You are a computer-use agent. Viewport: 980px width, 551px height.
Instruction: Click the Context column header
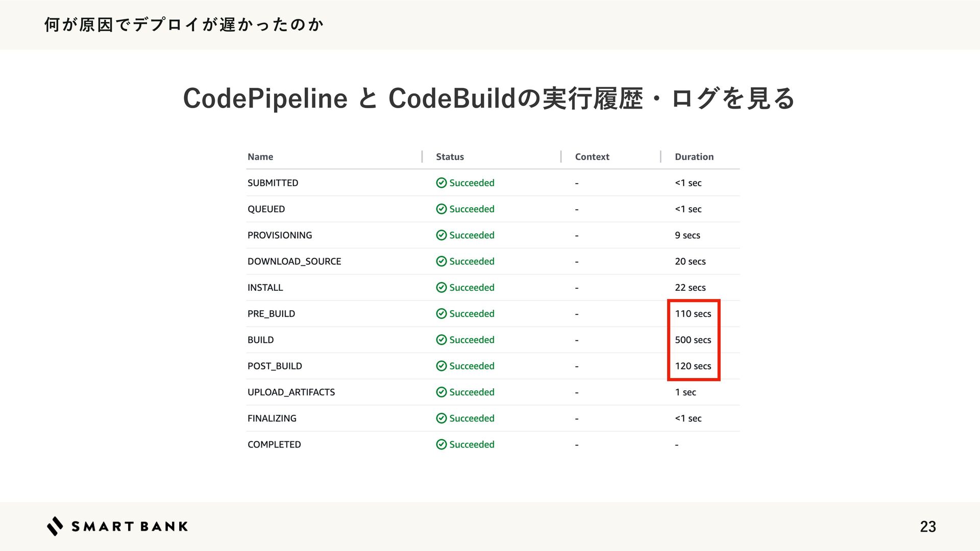(x=592, y=157)
